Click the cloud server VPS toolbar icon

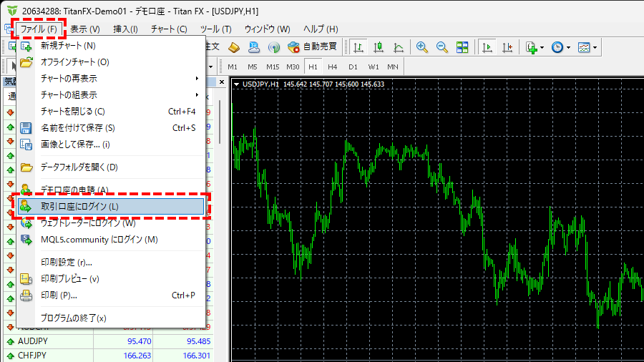tap(254, 47)
